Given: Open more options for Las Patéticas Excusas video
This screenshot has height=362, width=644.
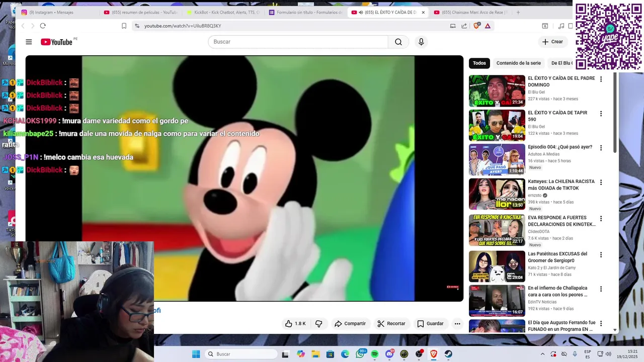Looking at the screenshot, I should tap(601, 255).
